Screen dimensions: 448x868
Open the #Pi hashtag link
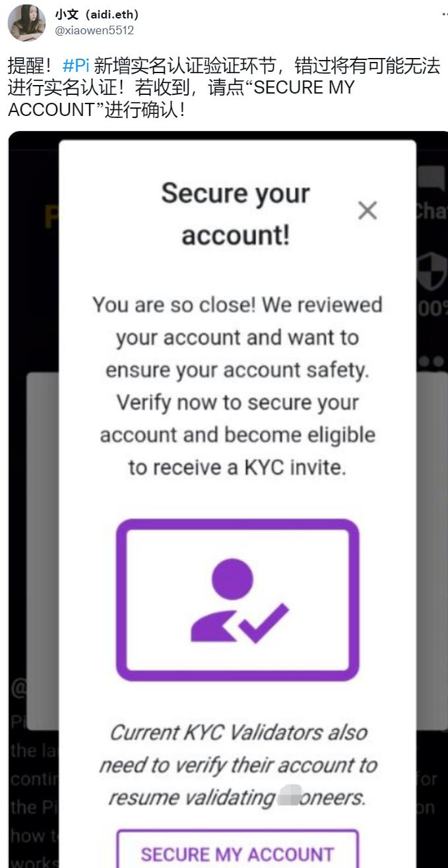[75, 66]
